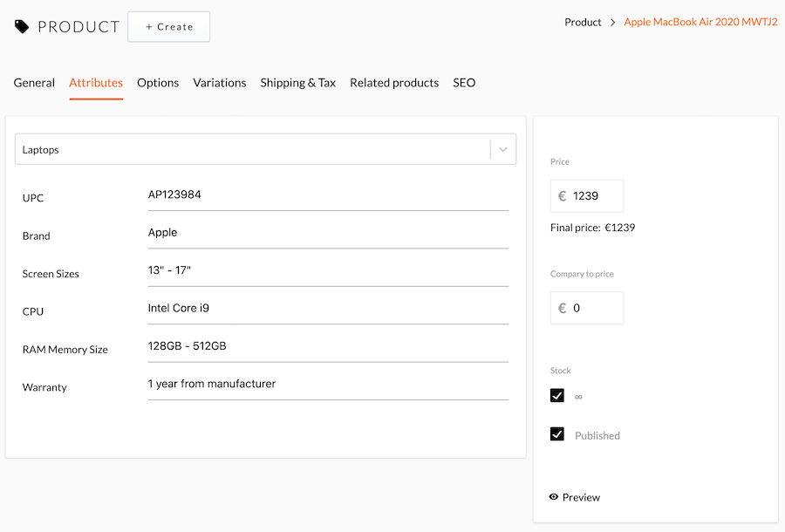Toggle the Stock availability checkbox
The width and height of the screenshot is (785, 532).
click(556, 395)
